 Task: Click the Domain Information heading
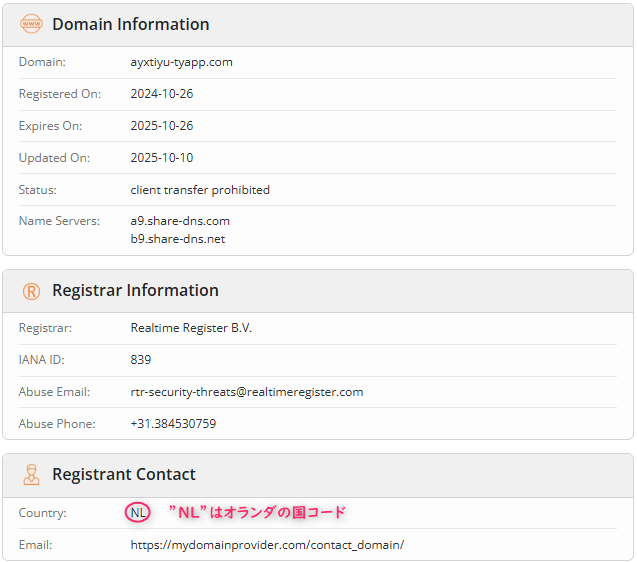[130, 24]
